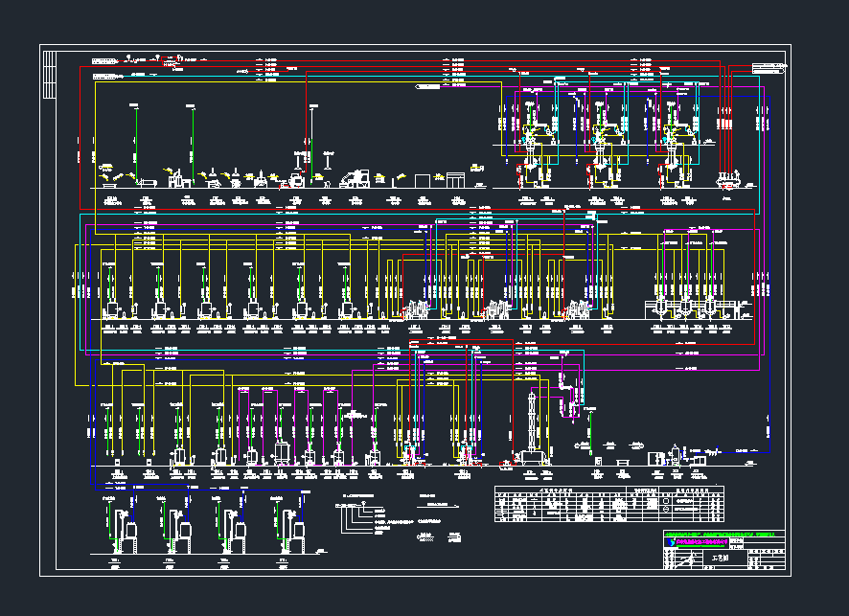
Task: Select the last equipment detail in bottom-left row
Action: [291, 529]
